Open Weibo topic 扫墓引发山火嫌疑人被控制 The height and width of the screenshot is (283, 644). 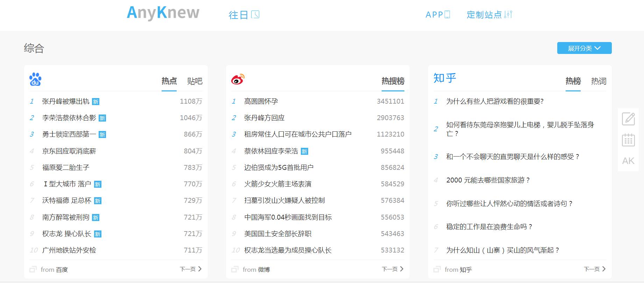point(284,200)
